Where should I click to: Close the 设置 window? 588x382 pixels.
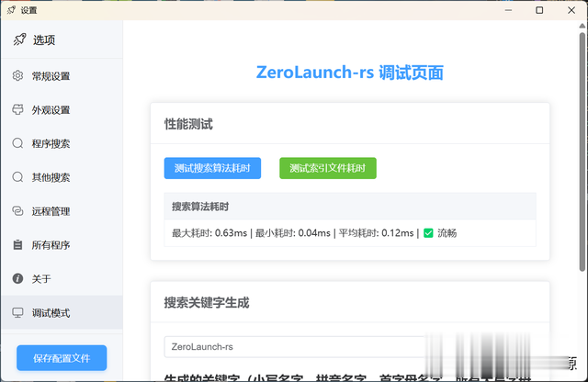pos(571,10)
